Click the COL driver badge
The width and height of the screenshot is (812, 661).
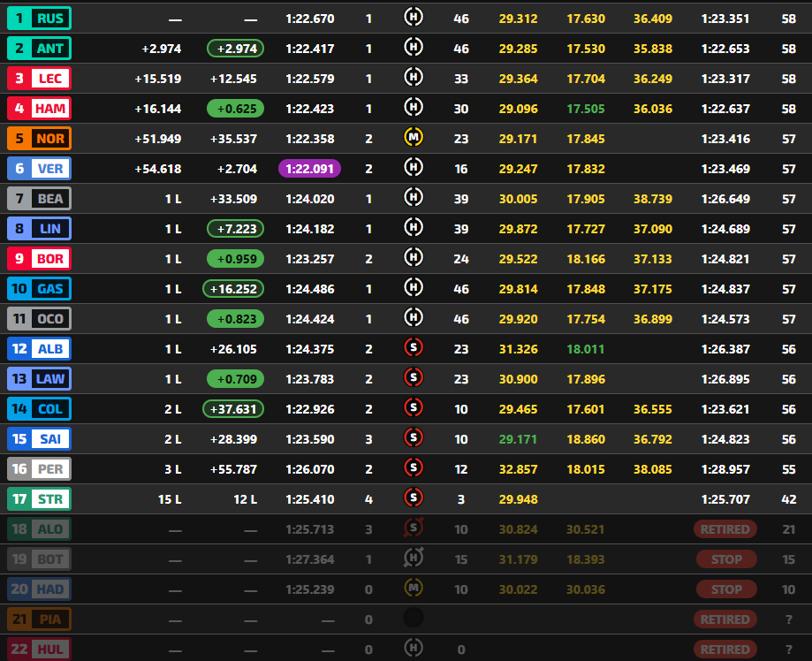pyautogui.click(x=40, y=409)
